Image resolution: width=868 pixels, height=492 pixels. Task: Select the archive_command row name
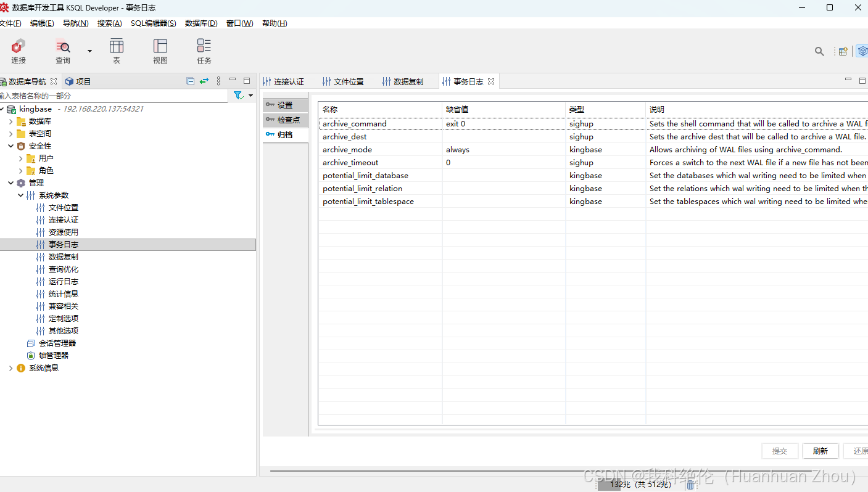pos(355,124)
